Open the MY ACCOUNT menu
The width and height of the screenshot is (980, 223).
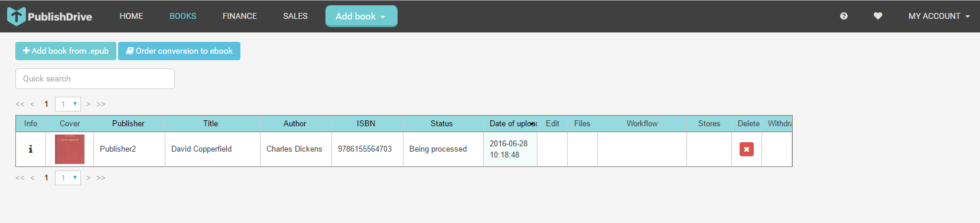coord(939,16)
